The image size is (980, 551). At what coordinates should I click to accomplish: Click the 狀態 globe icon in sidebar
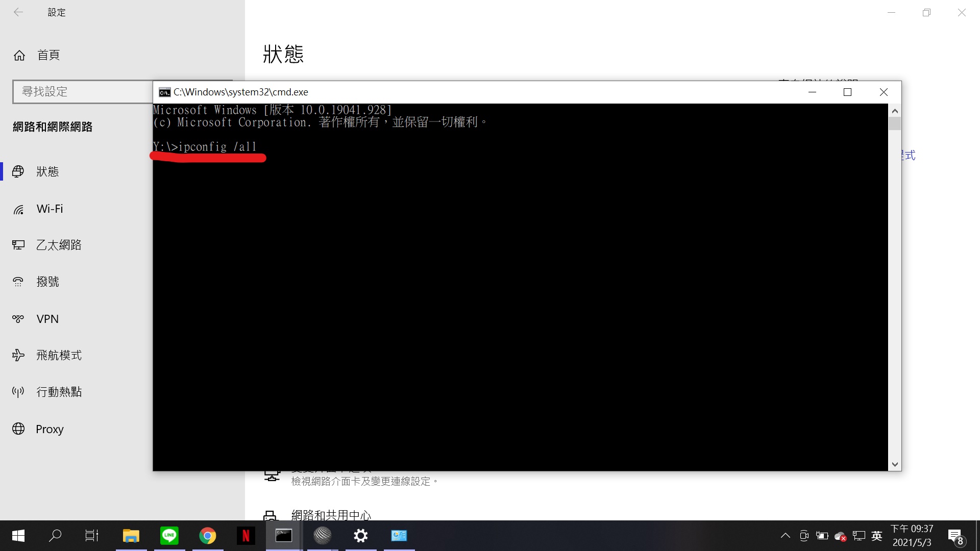coord(18,171)
